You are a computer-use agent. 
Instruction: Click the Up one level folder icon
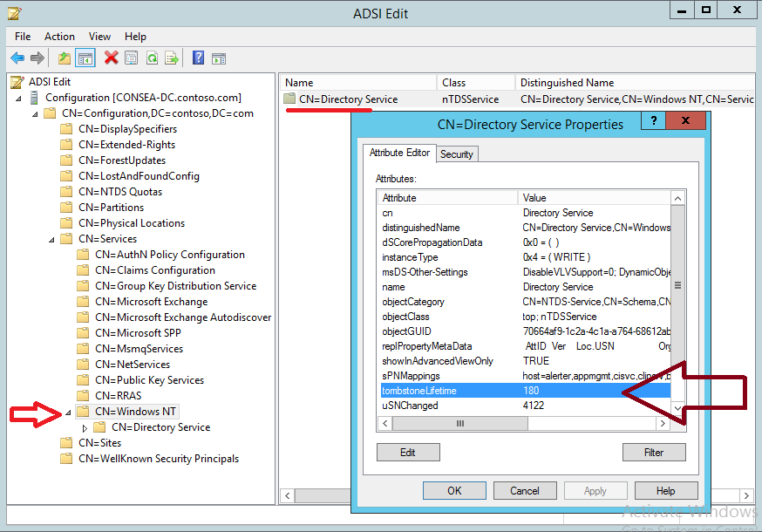click(65, 58)
